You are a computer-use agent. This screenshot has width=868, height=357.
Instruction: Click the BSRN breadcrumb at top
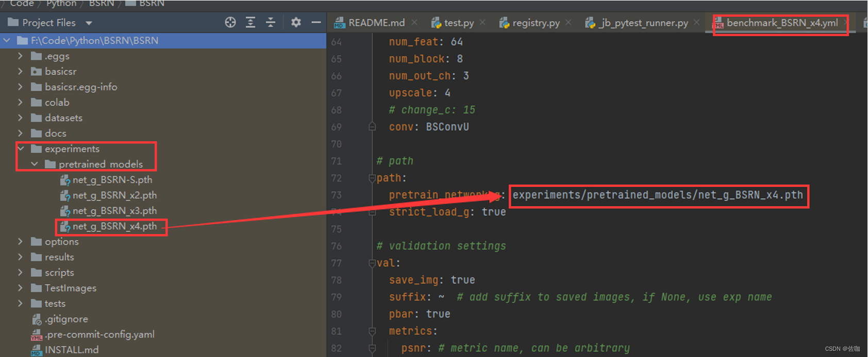pyautogui.click(x=102, y=4)
